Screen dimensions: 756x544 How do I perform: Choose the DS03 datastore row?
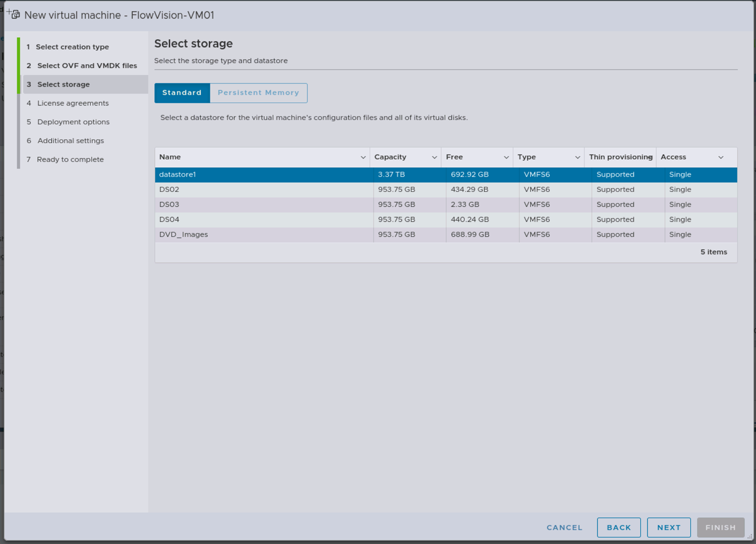(262, 205)
